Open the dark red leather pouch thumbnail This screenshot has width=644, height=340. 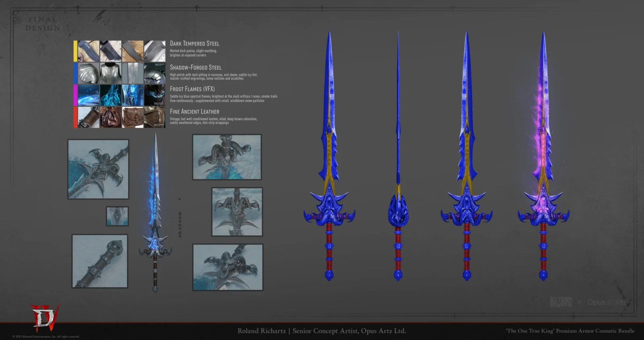[x=111, y=117]
